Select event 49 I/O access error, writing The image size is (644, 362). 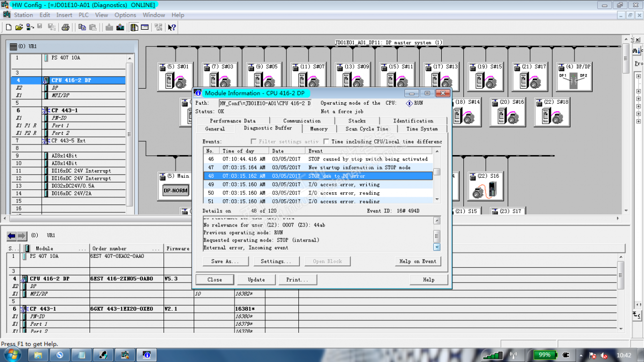pos(317,184)
